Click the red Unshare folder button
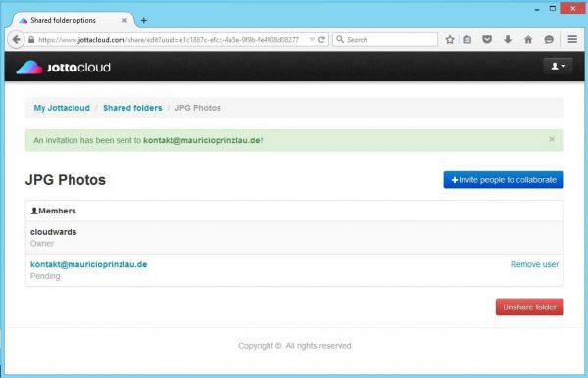Viewport: 588px width, 378px height. pos(529,307)
